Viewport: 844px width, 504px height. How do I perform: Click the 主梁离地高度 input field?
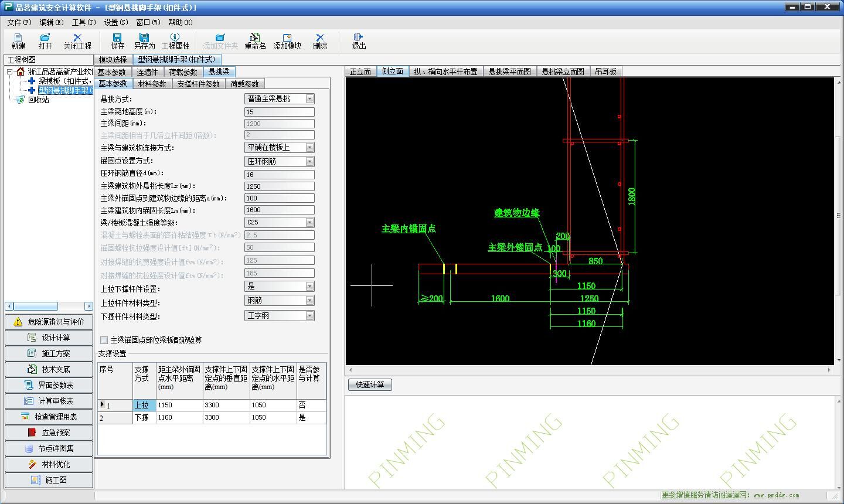pos(280,111)
